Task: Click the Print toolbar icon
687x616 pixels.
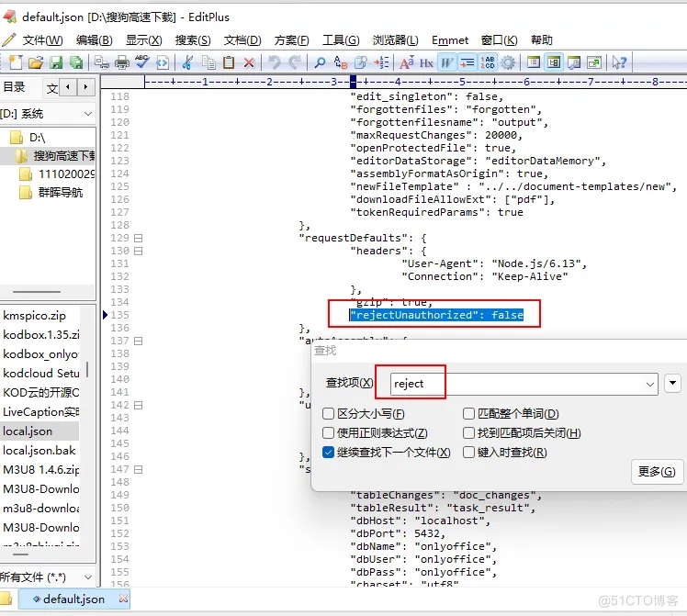Action: (122, 62)
